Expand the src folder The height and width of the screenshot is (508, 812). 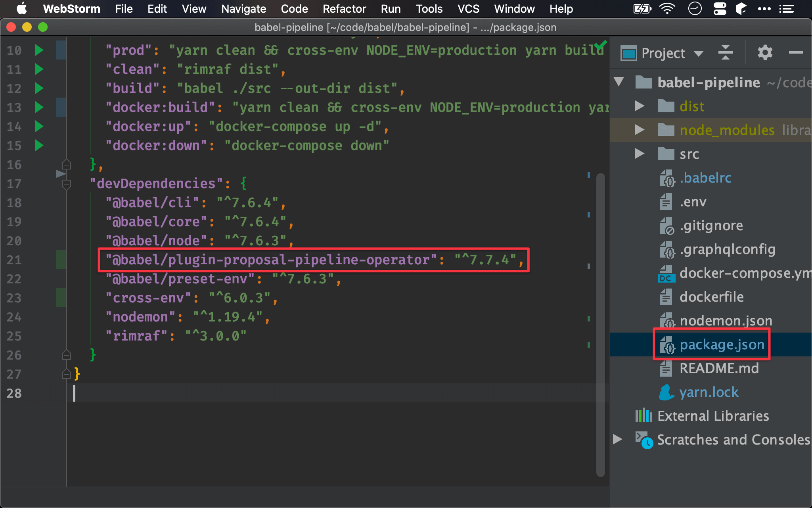[640, 154]
